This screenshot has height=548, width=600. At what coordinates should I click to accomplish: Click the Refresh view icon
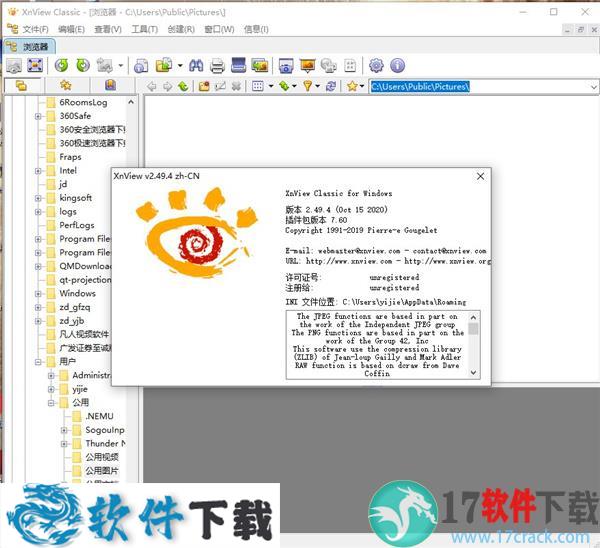(331, 86)
